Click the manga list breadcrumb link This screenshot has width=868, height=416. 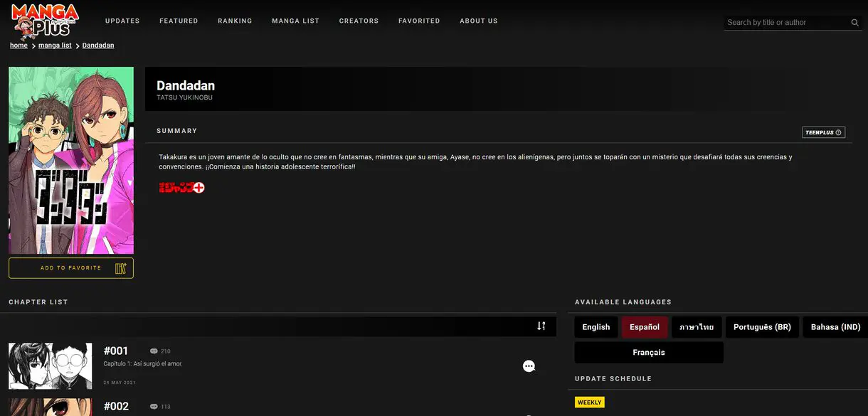point(55,46)
